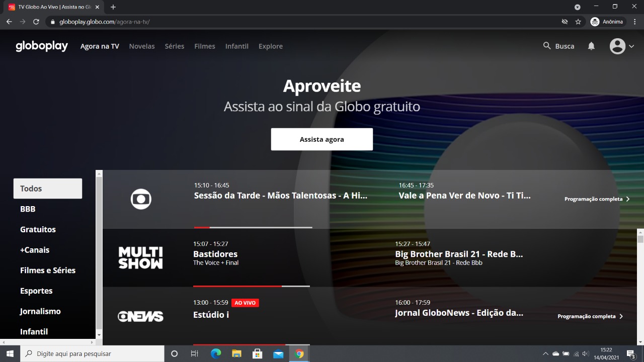Screen dimensions: 644x362
Task: Select Infantil in the sidebar list
Action: point(34,332)
